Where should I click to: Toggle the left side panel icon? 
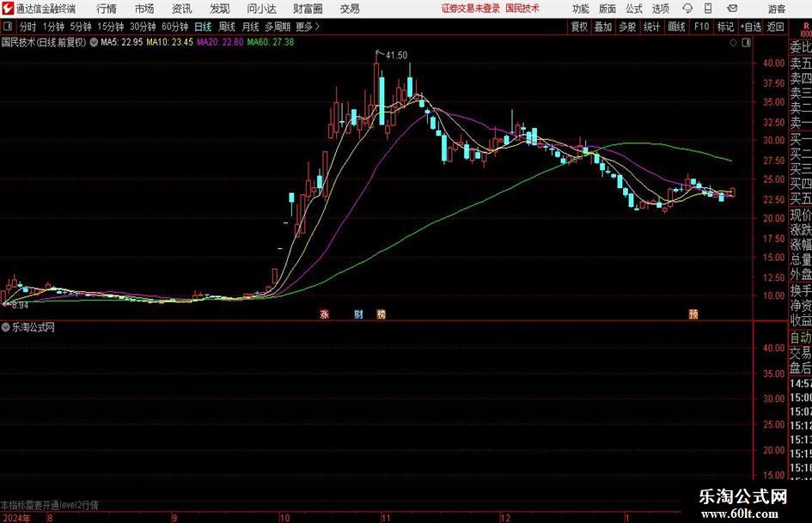coord(8,27)
